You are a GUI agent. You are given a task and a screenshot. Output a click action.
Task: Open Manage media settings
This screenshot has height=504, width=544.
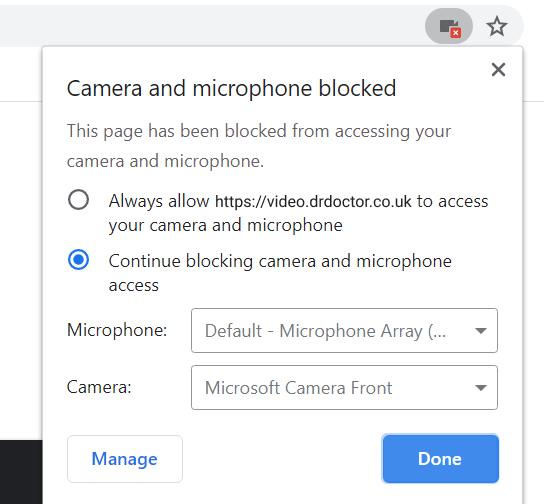click(125, 459)
